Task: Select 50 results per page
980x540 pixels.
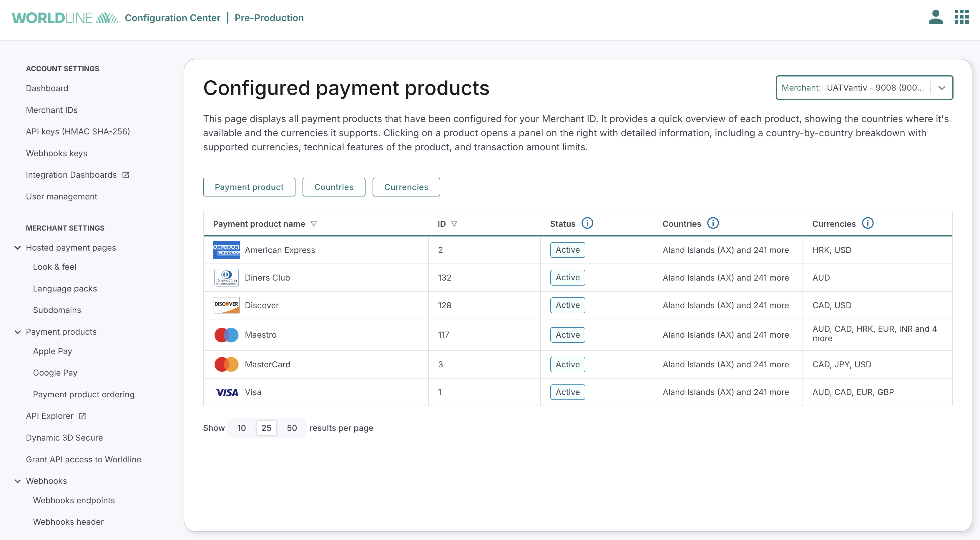Action: coord(292,428)
